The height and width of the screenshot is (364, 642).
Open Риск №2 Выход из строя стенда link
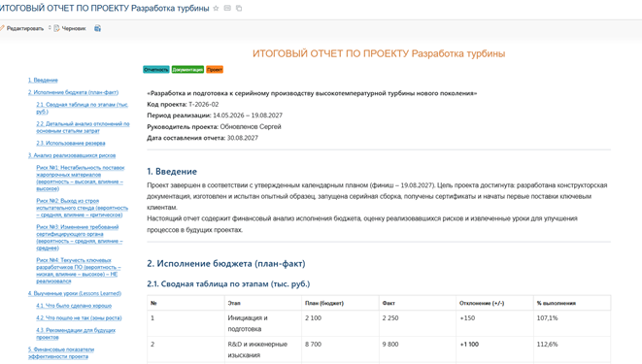82,208
